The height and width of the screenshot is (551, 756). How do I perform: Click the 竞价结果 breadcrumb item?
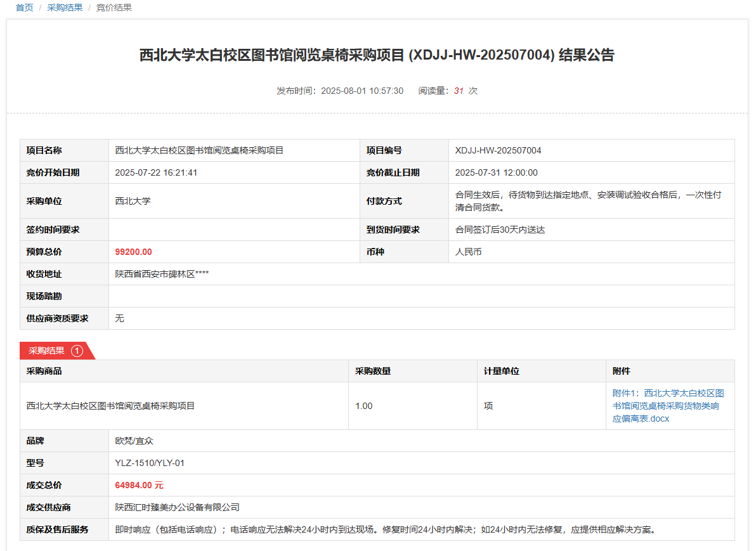(x=114, y=8)
